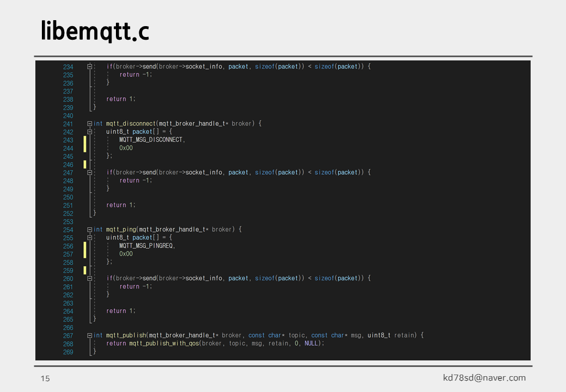This screenshot has width=566, height=392.
Task: Collapse the packet array fold at line 255
Action: click(x=89, y=238)
